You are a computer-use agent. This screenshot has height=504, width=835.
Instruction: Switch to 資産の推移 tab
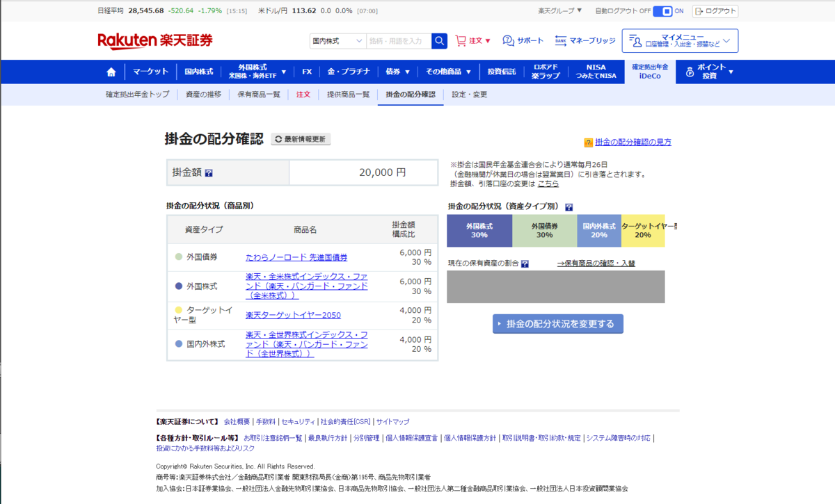pyautogui.click(x=203, y=94)
